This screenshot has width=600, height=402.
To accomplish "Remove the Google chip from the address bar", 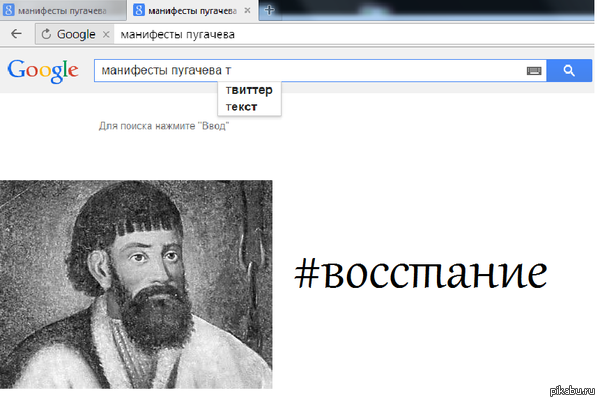I will tap(106, 34).
